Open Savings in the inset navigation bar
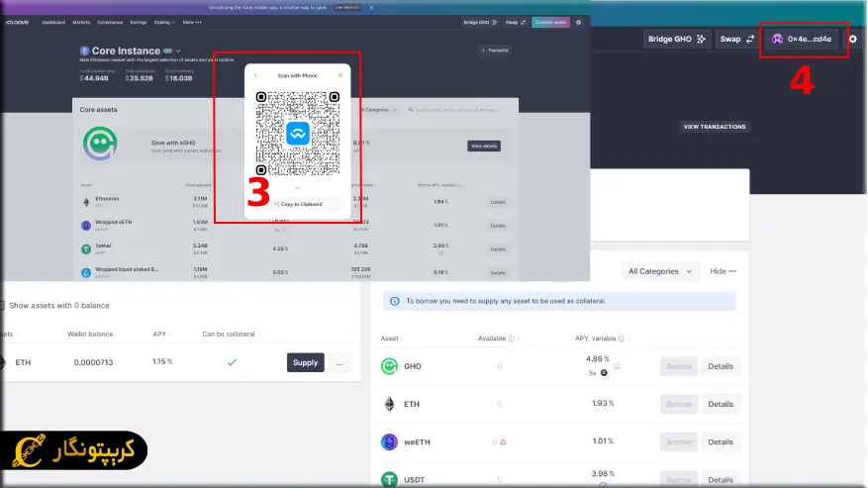The height and width of the screenshot is (488, 868). click(x=139, y=22)
